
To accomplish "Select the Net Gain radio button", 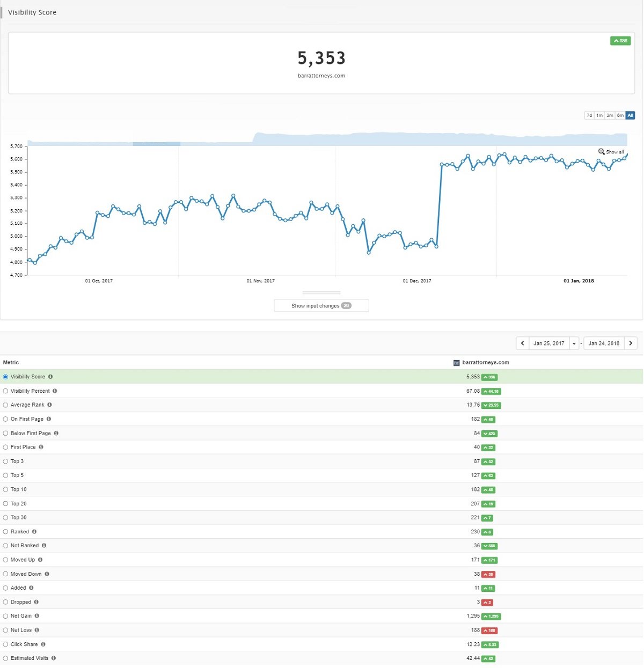I will (5, 616).
